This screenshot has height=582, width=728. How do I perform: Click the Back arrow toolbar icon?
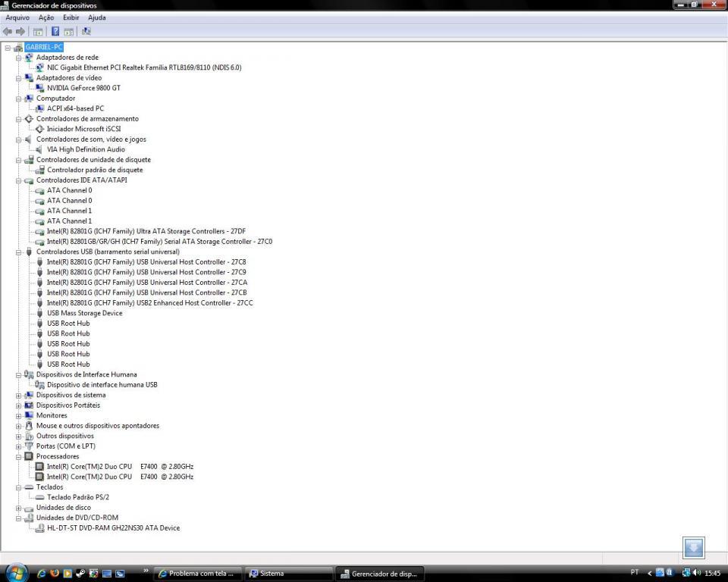pyautogui.click(x=8, y=32)
